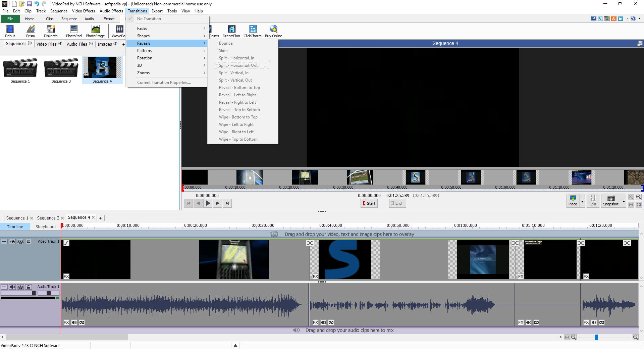The width and height of the screenshot is (644, 349).
Task: Play the sequence preview
Action: point(208,203)
